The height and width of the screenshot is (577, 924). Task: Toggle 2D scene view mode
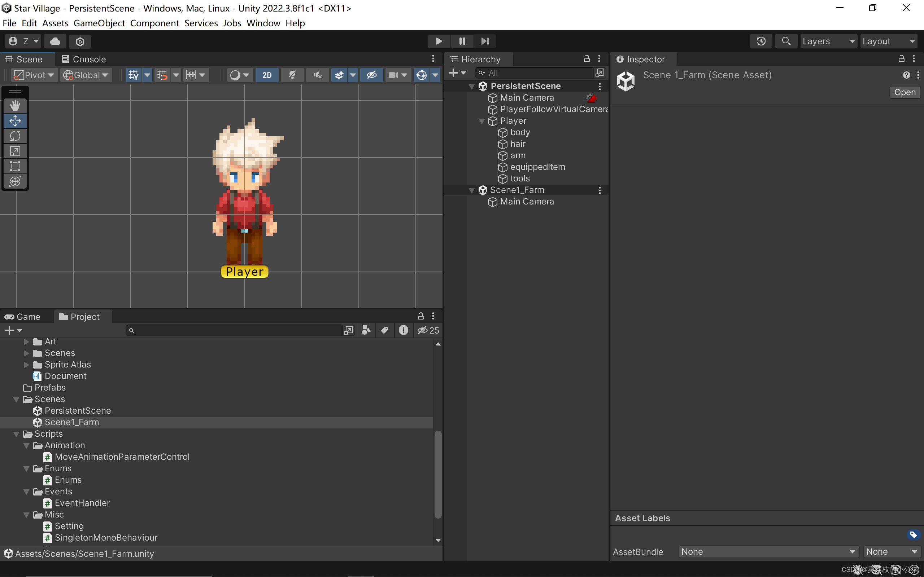pos(266,75)
